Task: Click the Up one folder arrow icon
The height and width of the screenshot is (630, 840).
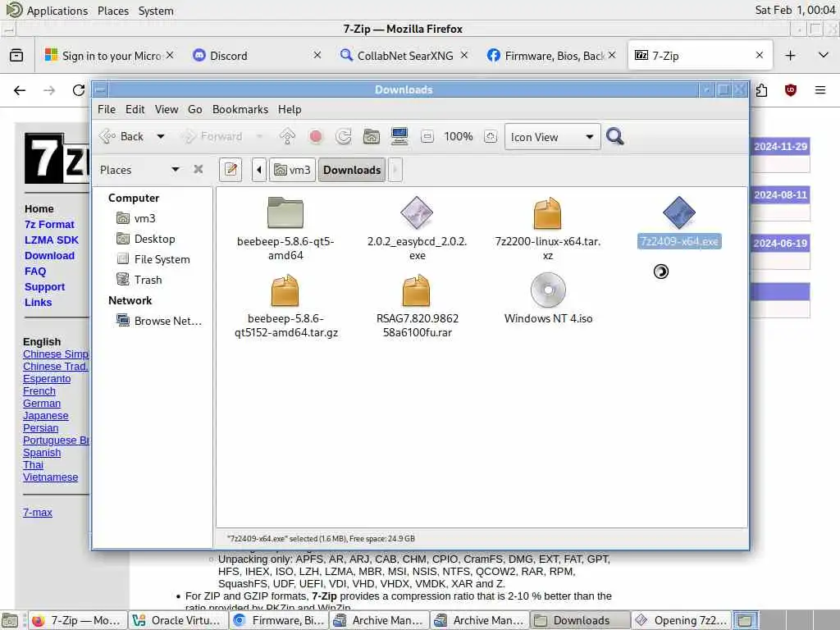Action: [287, 137]
